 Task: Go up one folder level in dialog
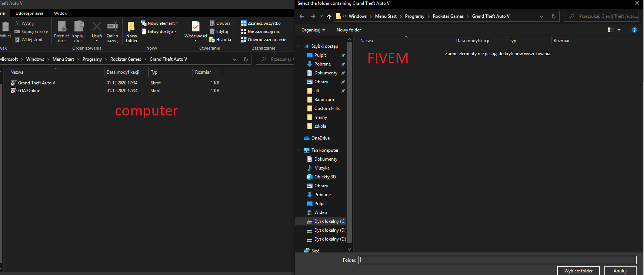point(329,16)
